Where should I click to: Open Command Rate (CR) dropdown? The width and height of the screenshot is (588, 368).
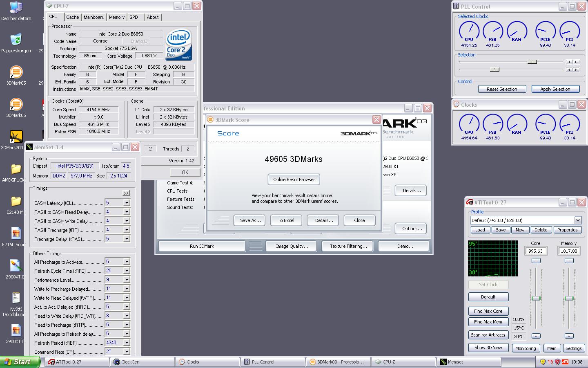127,352
